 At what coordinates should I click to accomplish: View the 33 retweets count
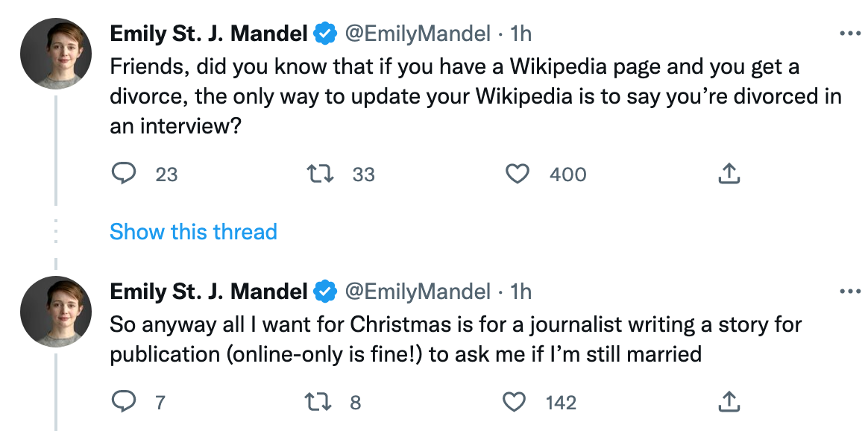(x=365, y=174)
